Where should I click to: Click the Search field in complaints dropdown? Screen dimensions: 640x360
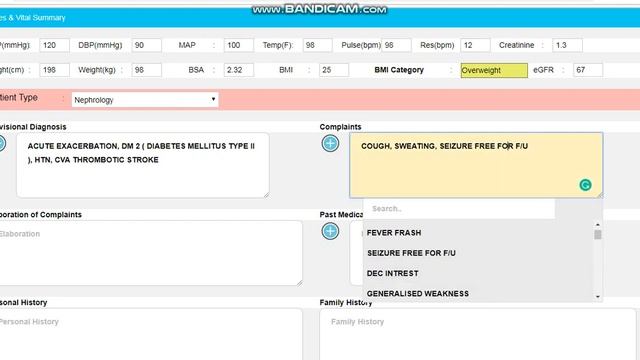459,209
